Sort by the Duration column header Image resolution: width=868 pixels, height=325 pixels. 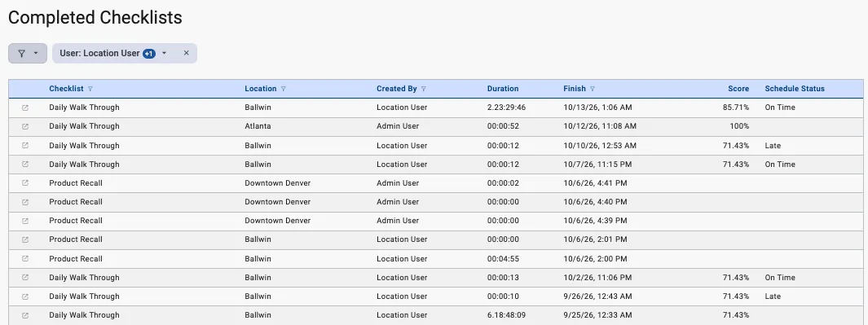(503, 89)
